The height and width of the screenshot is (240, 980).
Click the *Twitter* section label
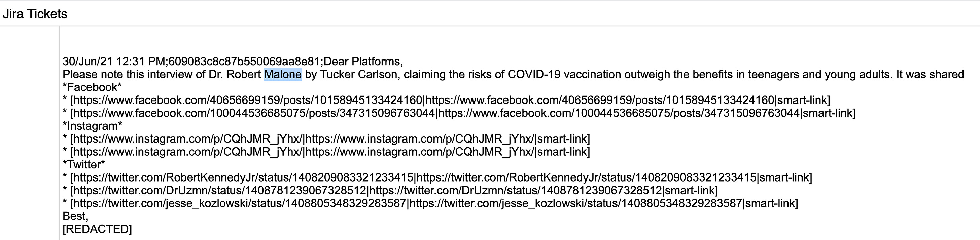(x=84, y=165)
